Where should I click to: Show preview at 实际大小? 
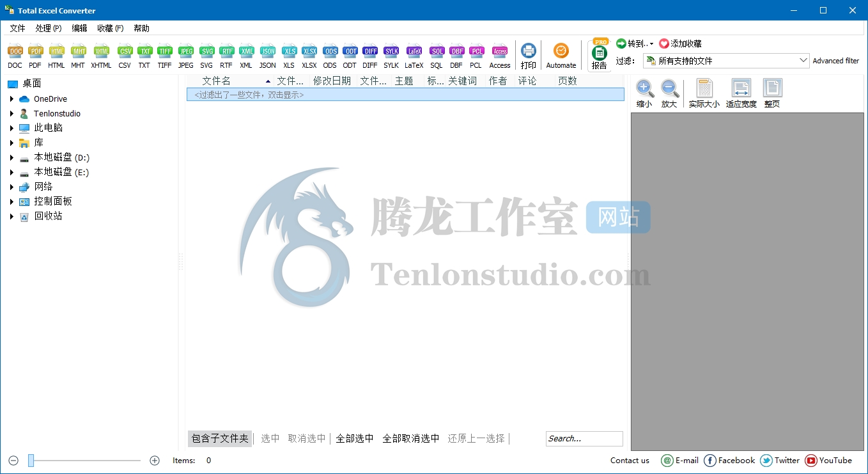(704, 93)
